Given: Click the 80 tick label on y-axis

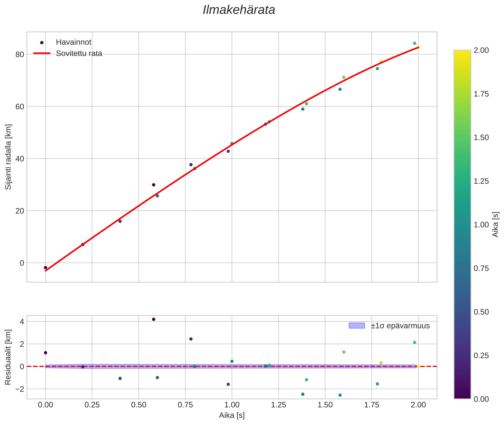Looking at the screenshot, I should (x=20, y=55).
